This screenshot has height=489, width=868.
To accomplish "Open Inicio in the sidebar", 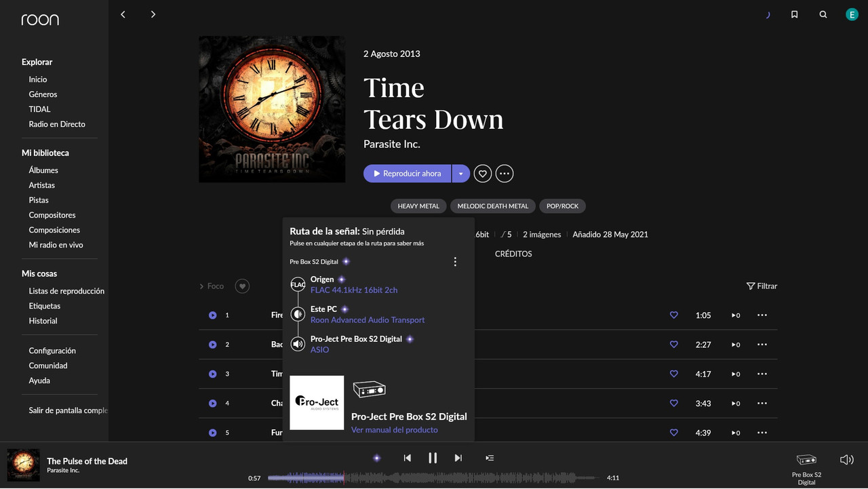I will (x=38, y=79).
